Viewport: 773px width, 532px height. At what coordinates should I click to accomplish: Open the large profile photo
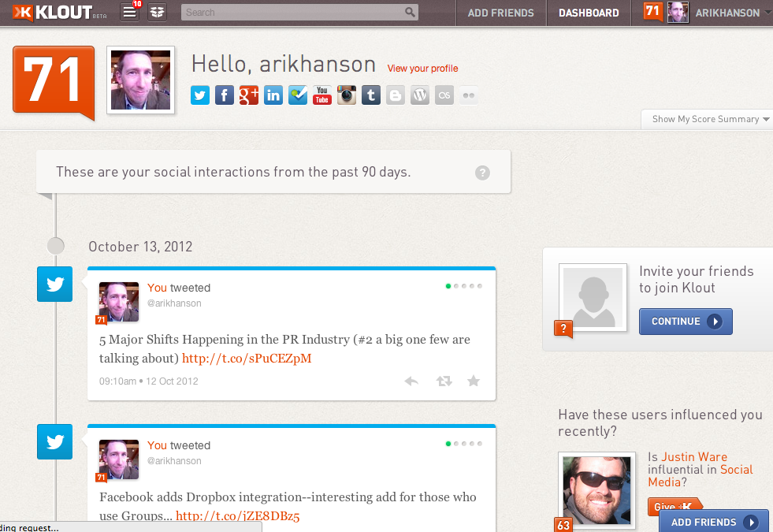140,80
